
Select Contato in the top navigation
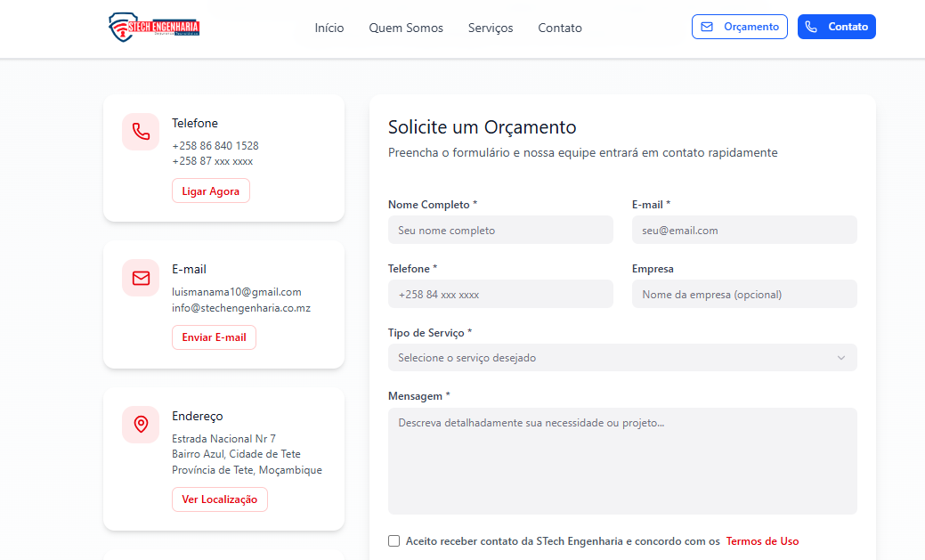coord(560,28)
